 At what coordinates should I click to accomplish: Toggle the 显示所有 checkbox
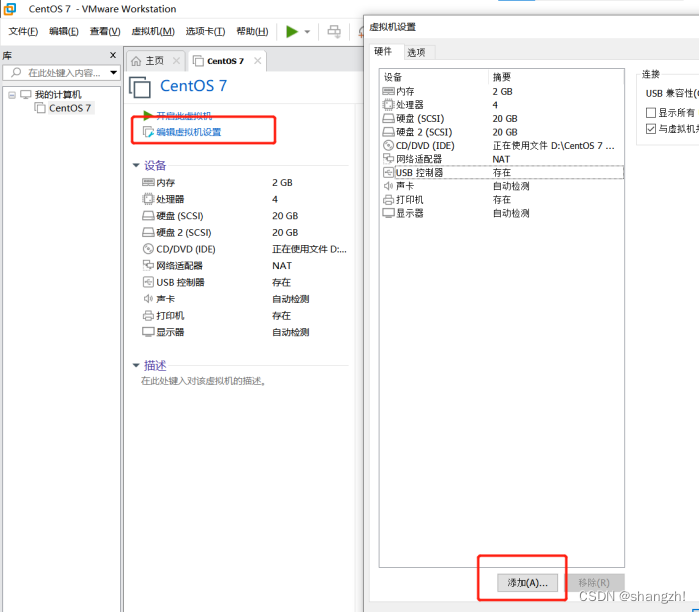point(651,113)
